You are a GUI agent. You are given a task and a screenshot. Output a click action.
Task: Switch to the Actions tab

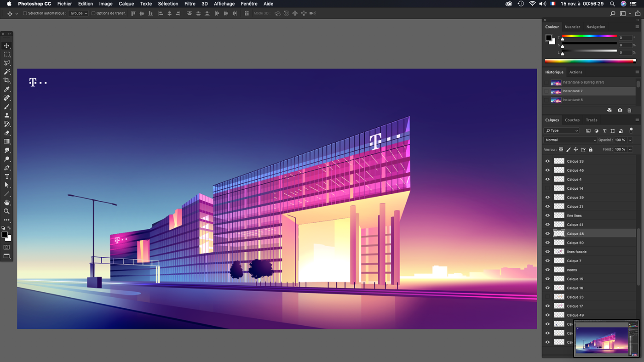[576, 72]
